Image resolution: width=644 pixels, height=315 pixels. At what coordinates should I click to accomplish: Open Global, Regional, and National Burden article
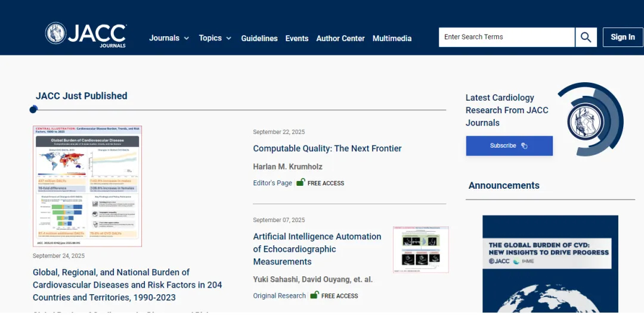point(128,285)
